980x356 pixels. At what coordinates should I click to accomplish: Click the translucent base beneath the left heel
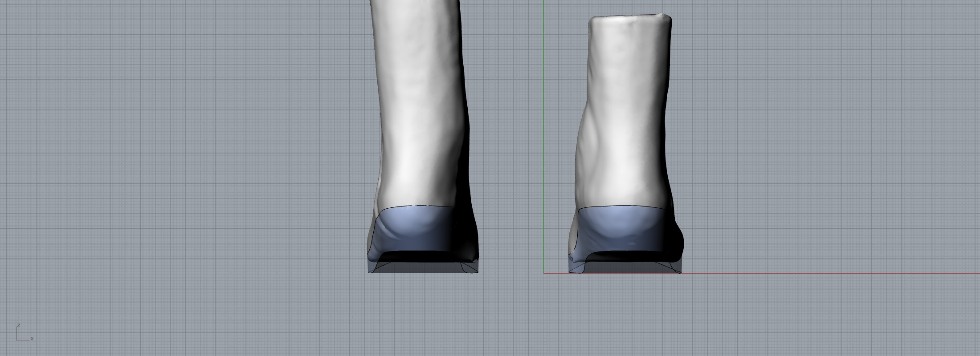[423, 267]
